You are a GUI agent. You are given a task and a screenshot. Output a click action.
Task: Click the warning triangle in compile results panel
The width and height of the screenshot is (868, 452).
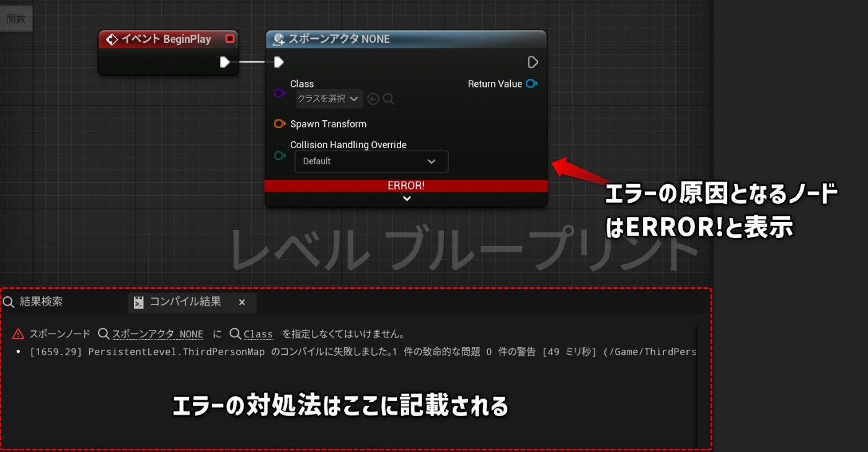19,334
